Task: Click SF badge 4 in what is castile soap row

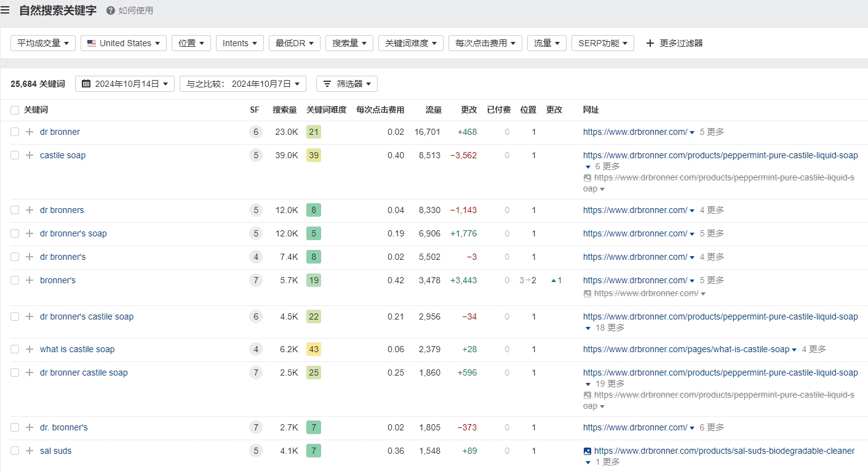Action: 256,349
